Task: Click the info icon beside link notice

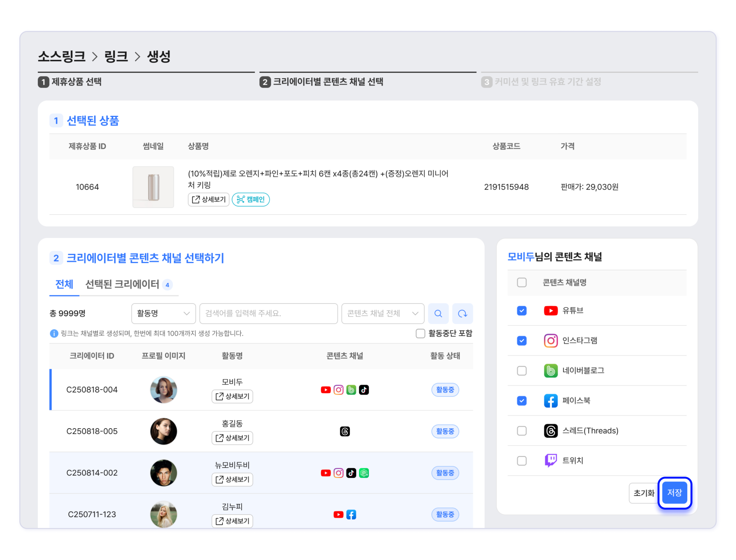Action: (x=54, y=333)
